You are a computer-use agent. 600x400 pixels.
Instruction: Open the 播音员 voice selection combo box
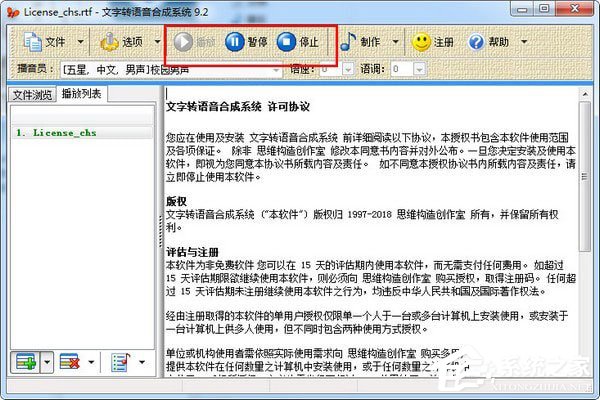(x=171, y=70)
